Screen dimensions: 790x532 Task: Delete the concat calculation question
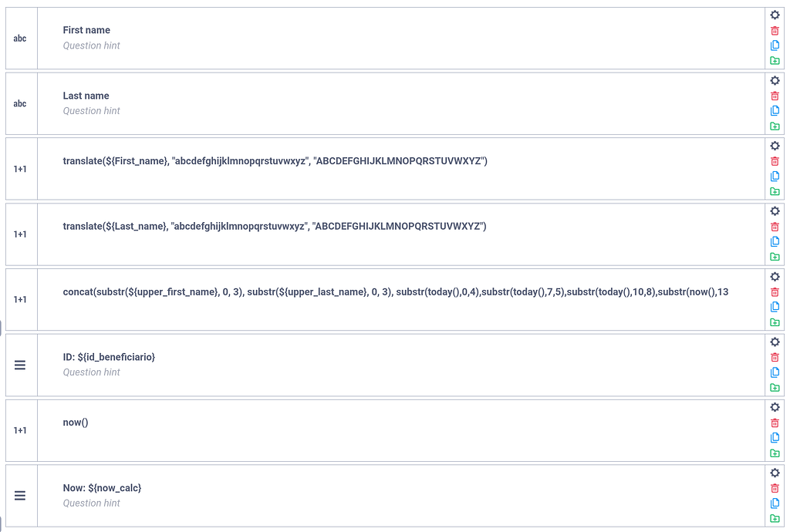[x=775, y=291]
